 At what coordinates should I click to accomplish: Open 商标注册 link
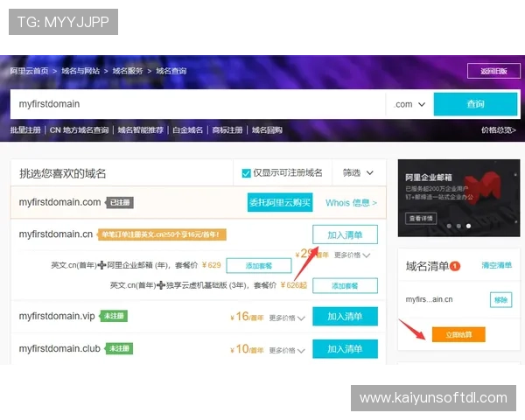(227, 130)
